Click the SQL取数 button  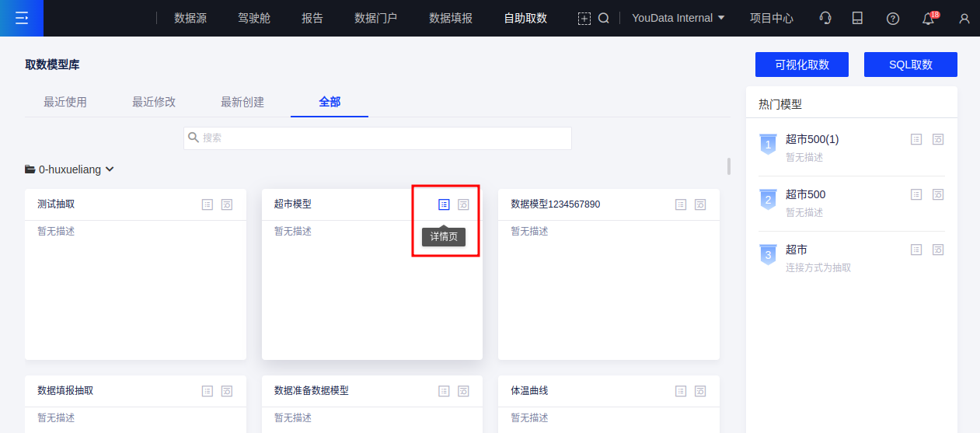click(x=910, y=65)
